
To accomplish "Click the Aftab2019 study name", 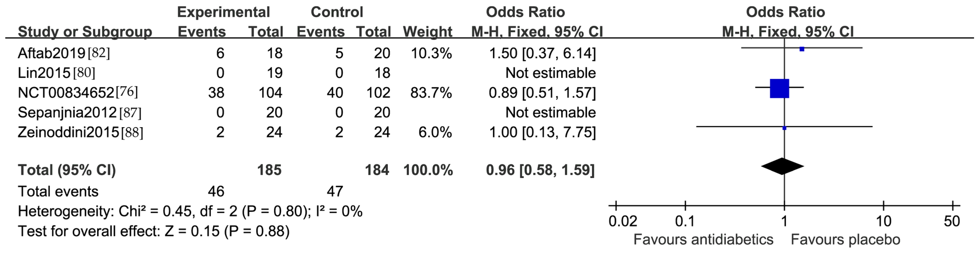I will coord(51,53).
